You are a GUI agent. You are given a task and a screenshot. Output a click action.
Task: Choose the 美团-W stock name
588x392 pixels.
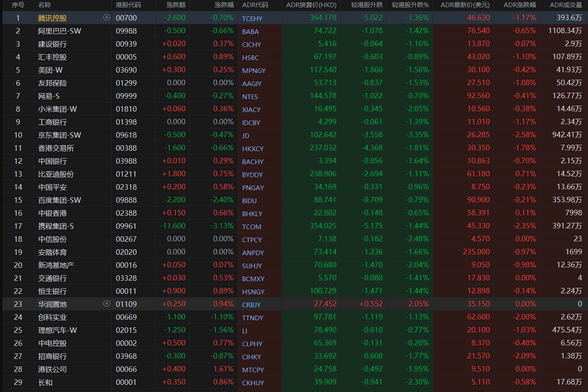[x=50, y=70]
